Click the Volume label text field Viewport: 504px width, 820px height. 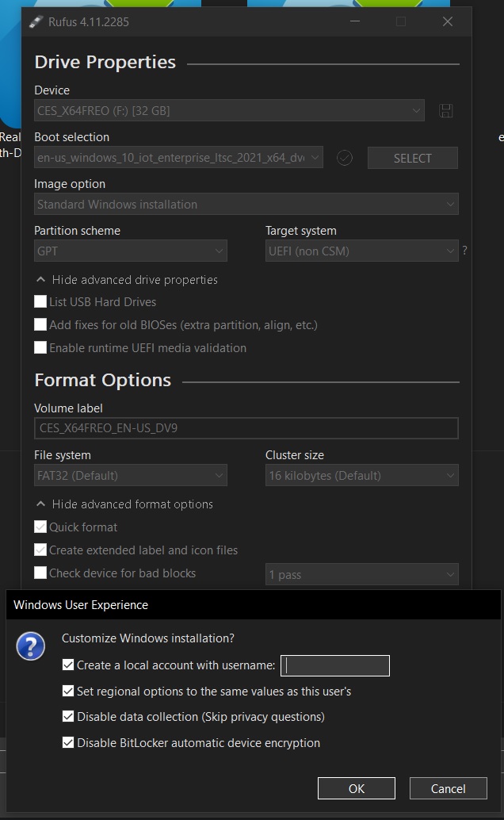[x=246, y=427]
